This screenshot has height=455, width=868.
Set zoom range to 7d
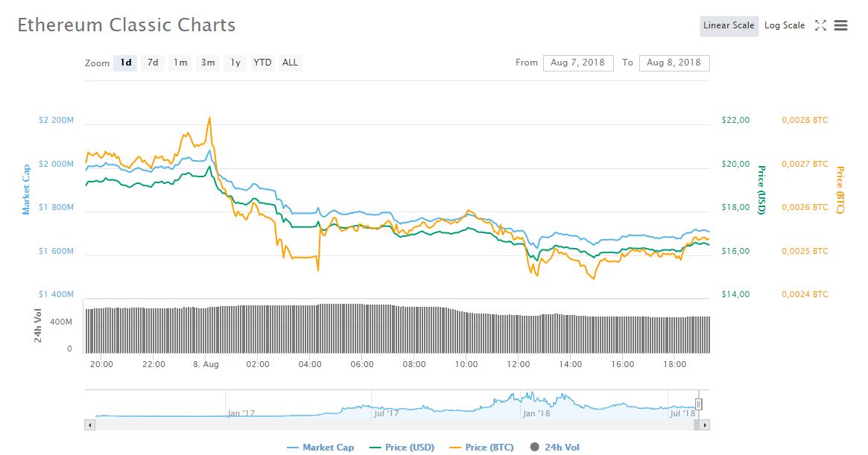(x=153, y=63)
